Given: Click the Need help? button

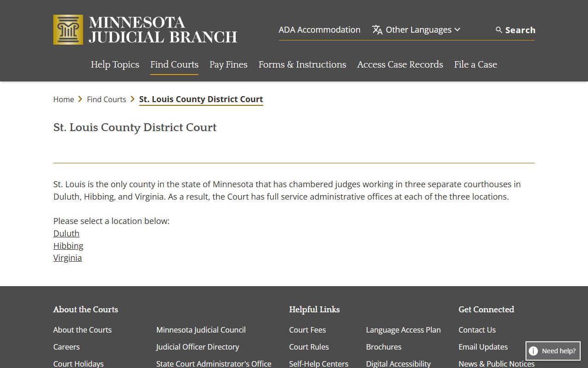Looking at the screenshot, I should (x=553, y=351).
